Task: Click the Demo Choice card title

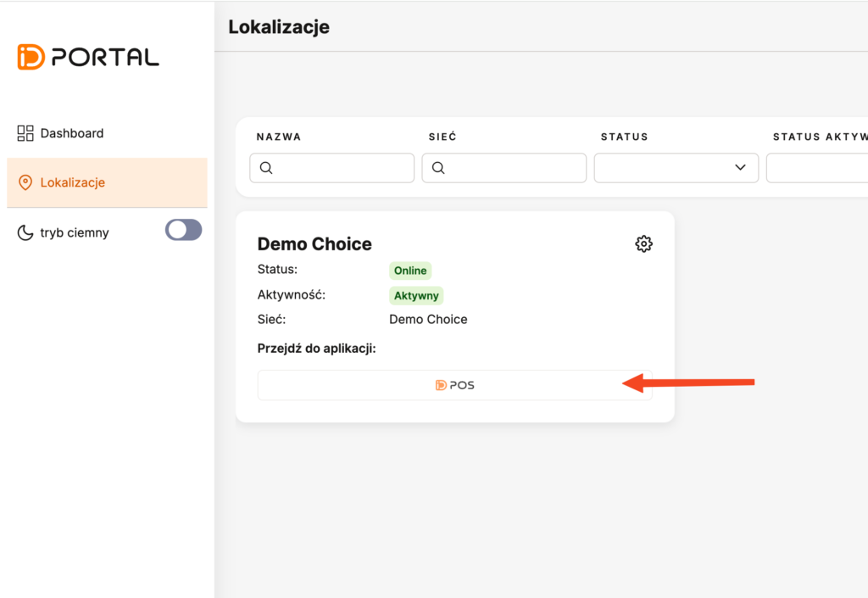Action: pyautogui.click(x=314, y=244)
